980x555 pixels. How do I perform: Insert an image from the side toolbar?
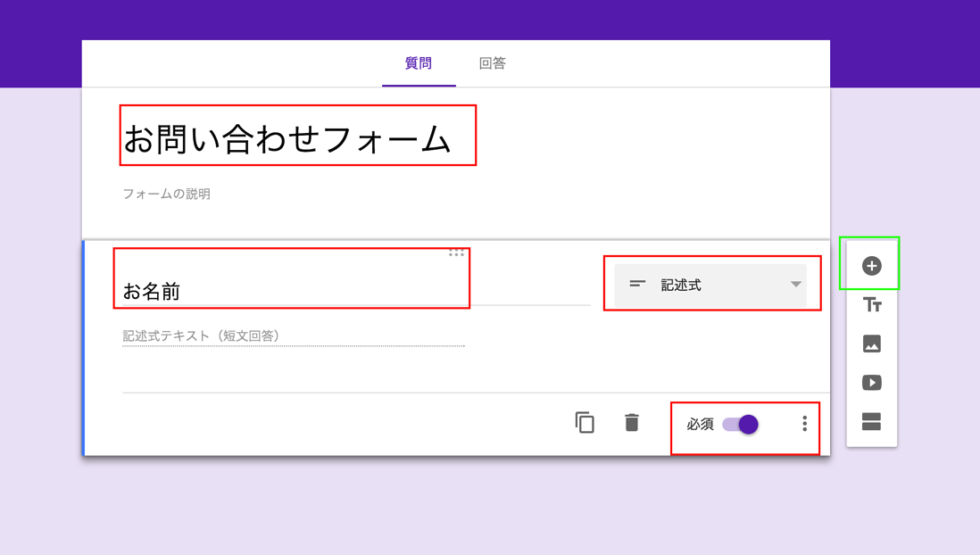pos(871,344)
